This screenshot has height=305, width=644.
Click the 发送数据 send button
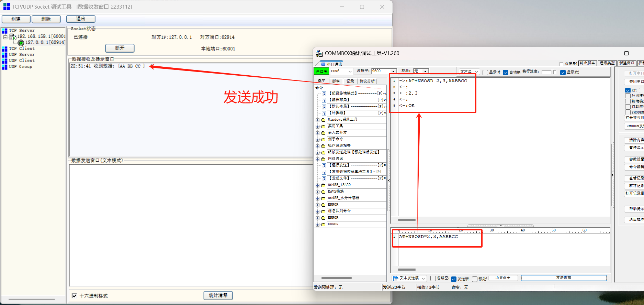click(x=564, y=278)
